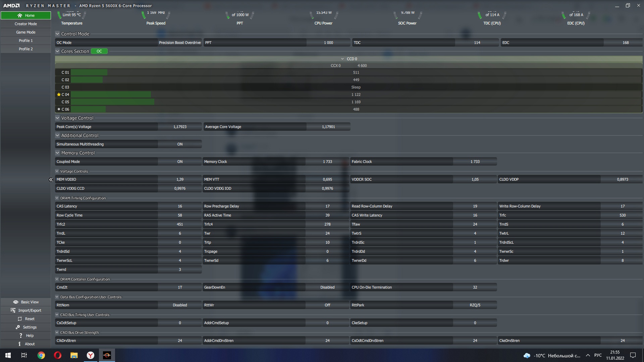This screenshot has width=644, height=362.
Task: Click the Game Mode sidebar button
Action: 26,32
